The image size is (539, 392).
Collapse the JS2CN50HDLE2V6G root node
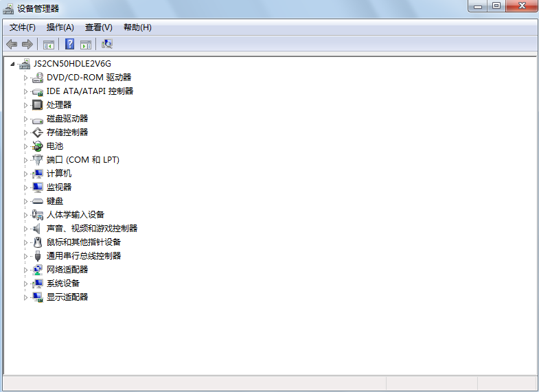click(x=13, y=64)
